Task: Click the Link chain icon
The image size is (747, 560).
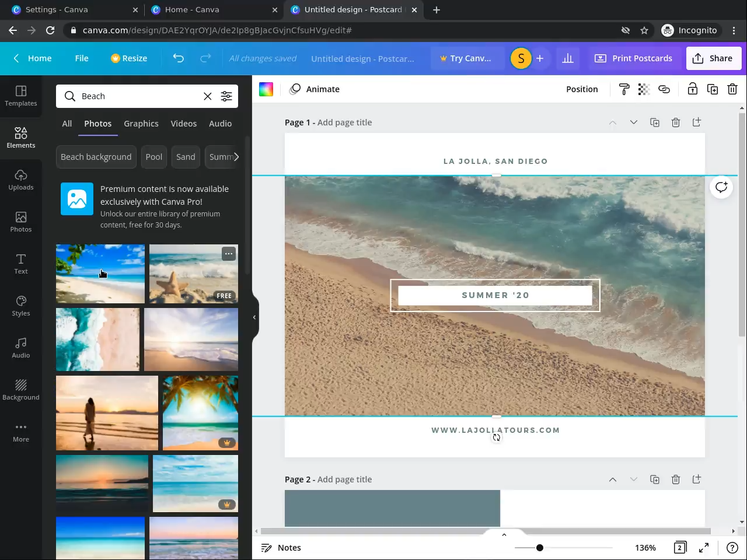Action: coord(664,89)
